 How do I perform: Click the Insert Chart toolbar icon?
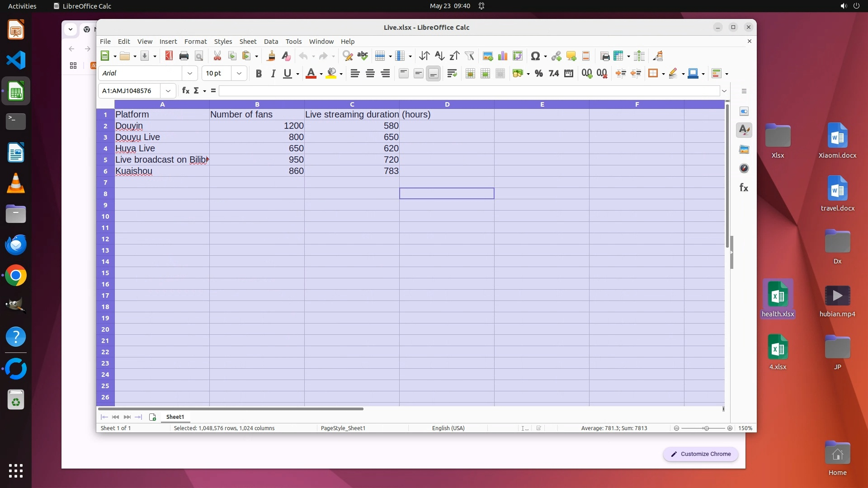coord(502,56)
